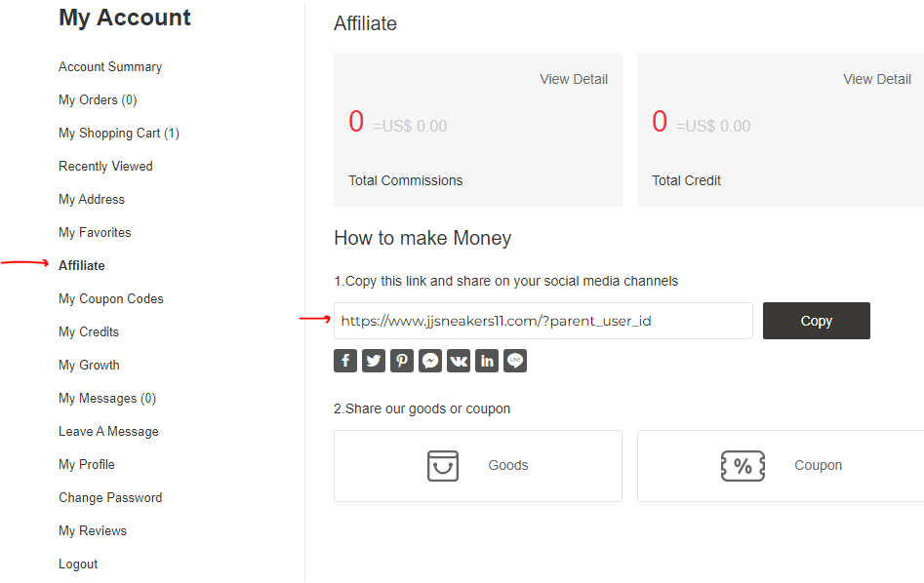Select the affiliate link text field

click(x=543, y=321)
